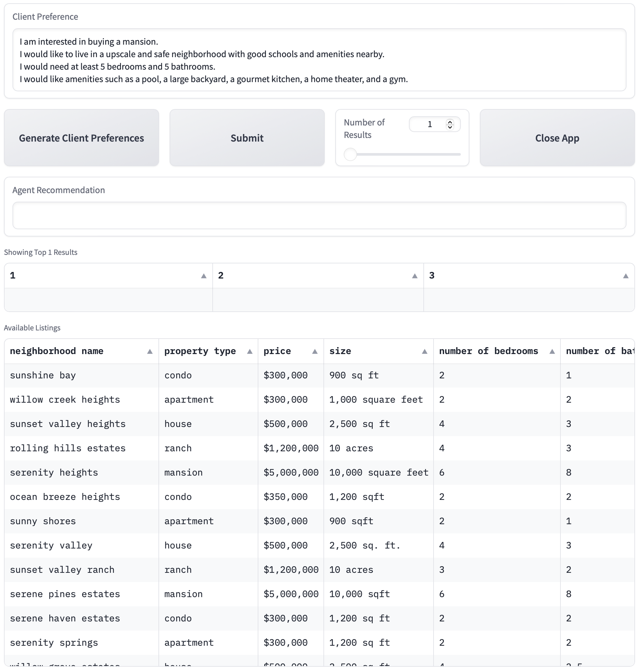Decrement Number of Results stepper down
The image size is (639, 672).
tap(450, 127)
